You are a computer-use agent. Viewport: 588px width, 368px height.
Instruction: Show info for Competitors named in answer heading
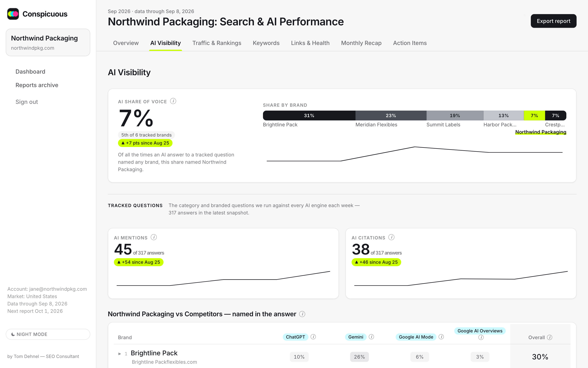tap(302, 314)
